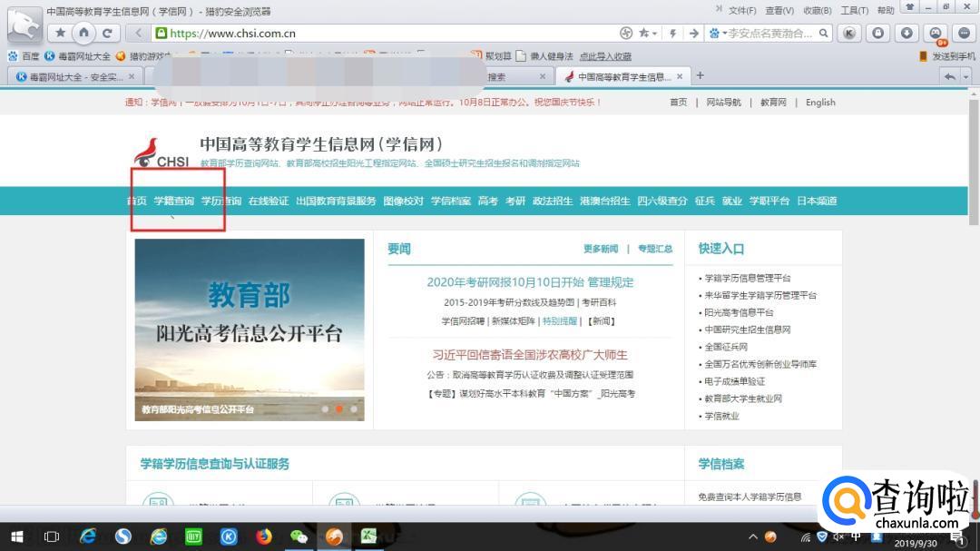Screen dimensions: 980x551
Task: Click the 百度 bookmark
Action: click(24, 56)
